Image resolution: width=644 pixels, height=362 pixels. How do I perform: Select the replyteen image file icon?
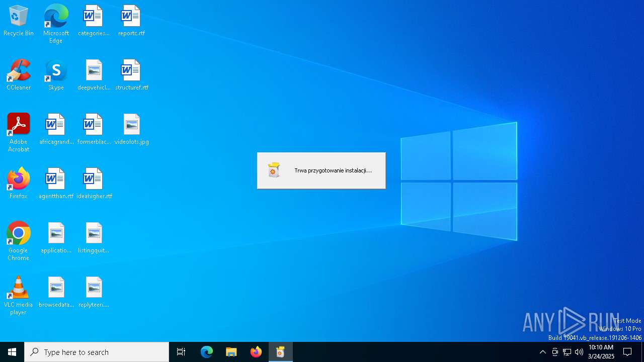pyautogui.click(x=94, y=292)
